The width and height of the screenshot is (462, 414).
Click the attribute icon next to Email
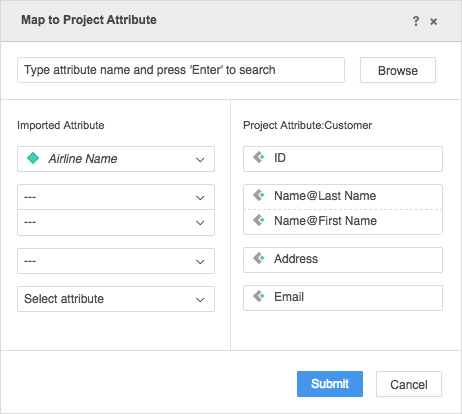coord(259,296)
